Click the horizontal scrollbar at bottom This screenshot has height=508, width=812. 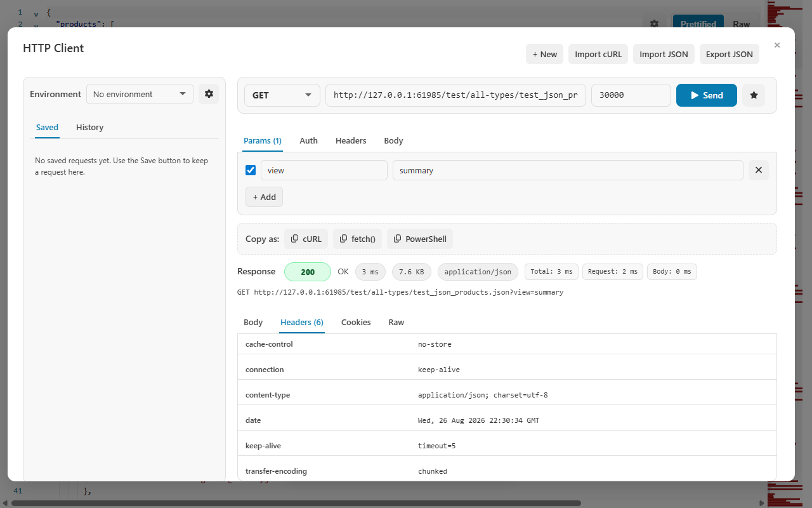(296, 503)
